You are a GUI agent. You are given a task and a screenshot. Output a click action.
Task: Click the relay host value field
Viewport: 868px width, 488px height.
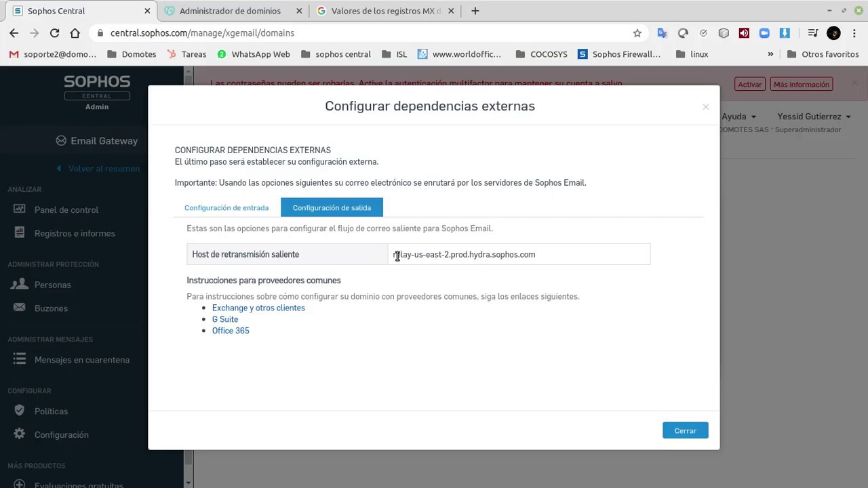click(519, 254)
